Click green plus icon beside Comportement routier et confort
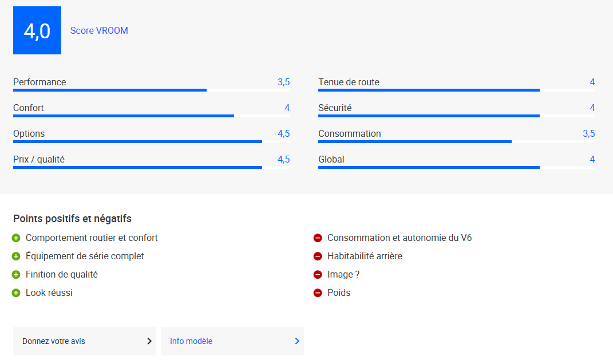The image size is (613, 364). coord(16,238)
